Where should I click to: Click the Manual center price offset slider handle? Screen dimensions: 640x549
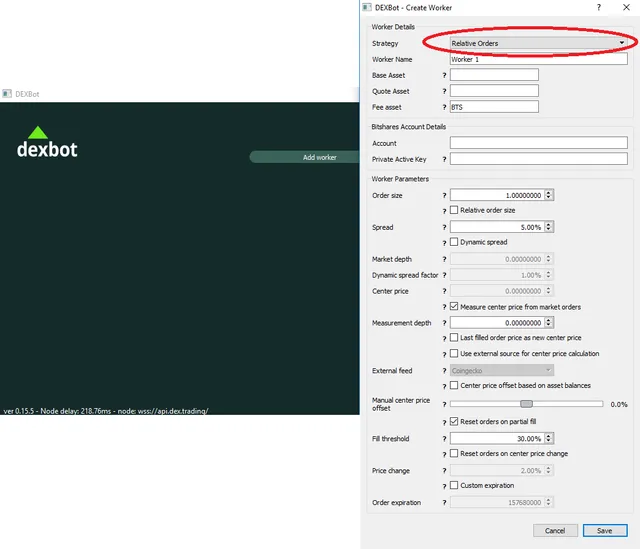[x=526, y=404]
